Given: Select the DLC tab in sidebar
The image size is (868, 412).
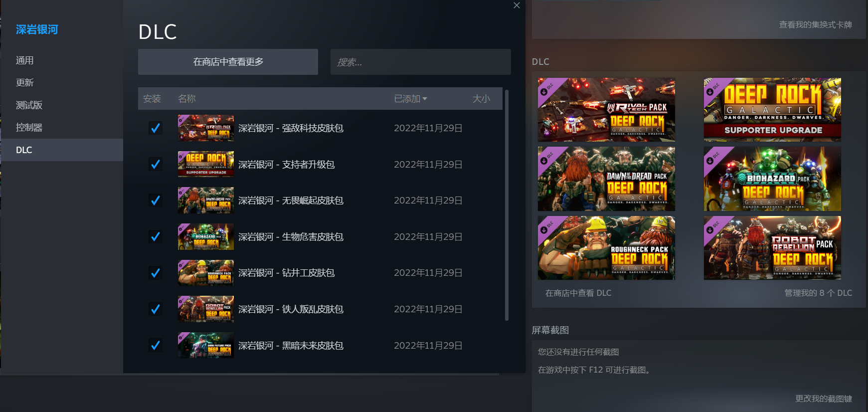Looking at the screenshot, I should coord(62,150).
